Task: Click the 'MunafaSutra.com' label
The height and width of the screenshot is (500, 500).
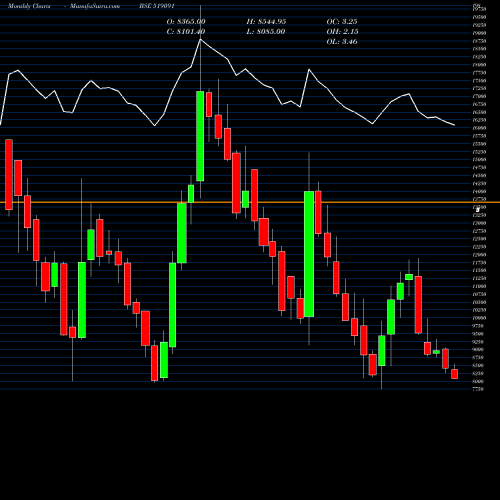Action: (x=95, y=6)
